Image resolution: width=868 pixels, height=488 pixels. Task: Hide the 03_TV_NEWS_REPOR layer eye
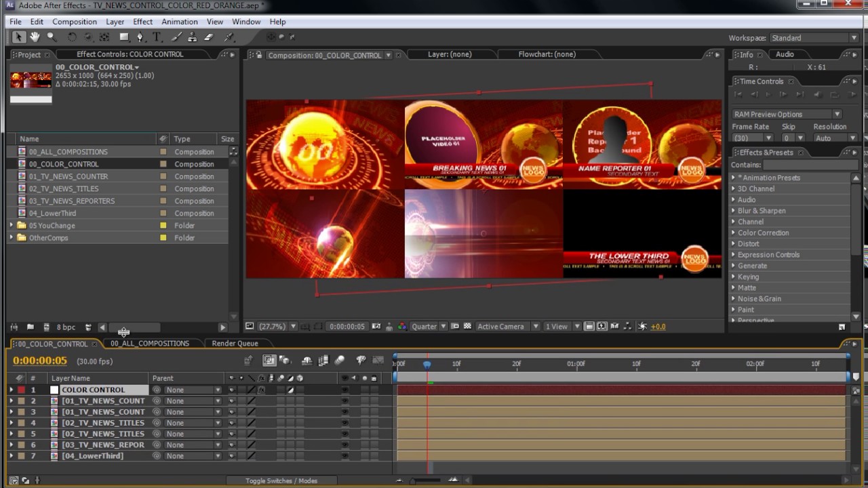(345, 445)
